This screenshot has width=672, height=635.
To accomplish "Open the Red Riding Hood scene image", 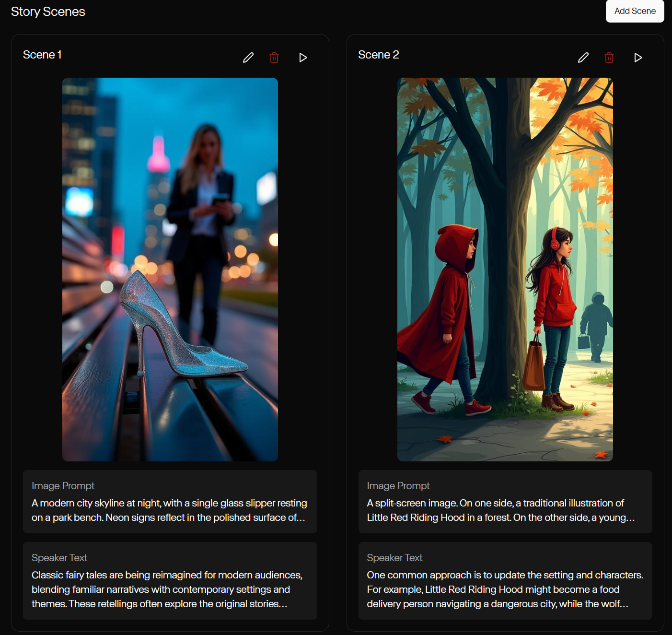I will [505, 270].
